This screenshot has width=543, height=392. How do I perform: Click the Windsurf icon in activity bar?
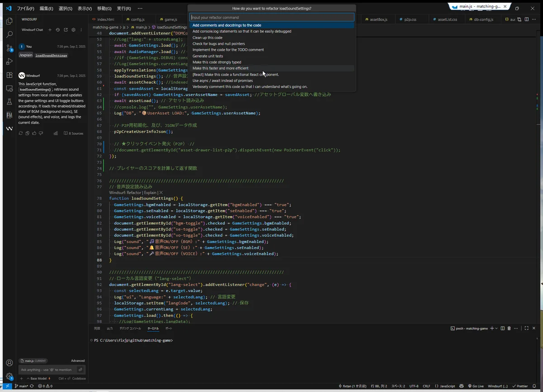click(x=9, y=128)
